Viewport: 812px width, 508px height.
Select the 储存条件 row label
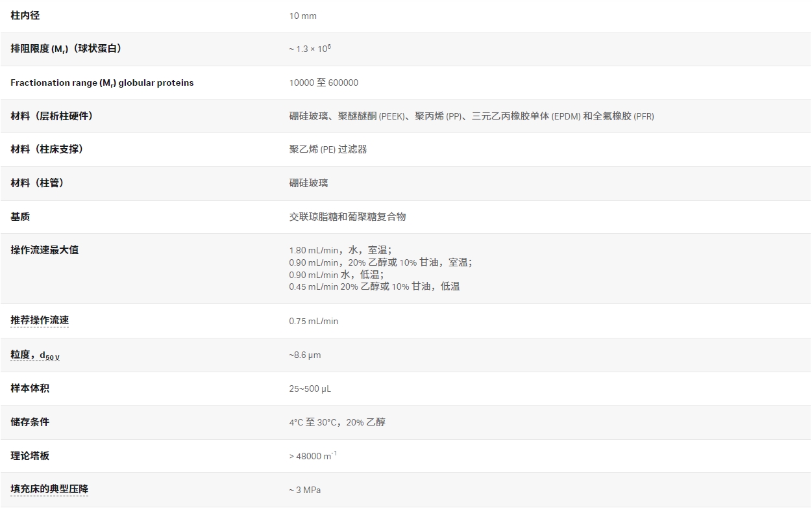coord(29,422)
